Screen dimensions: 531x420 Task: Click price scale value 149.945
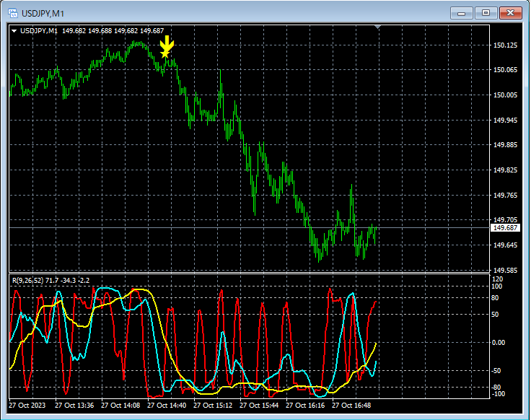tap(505, 121)
